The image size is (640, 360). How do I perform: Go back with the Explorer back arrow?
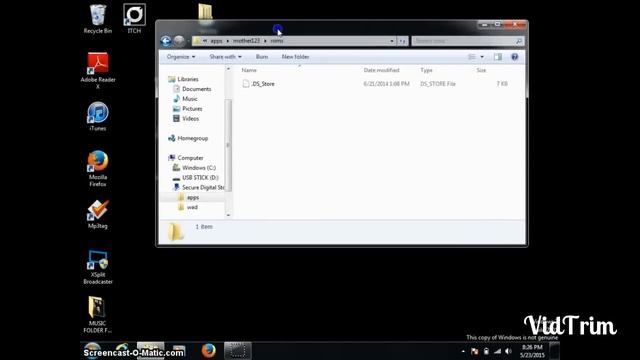tap(166, 41)
